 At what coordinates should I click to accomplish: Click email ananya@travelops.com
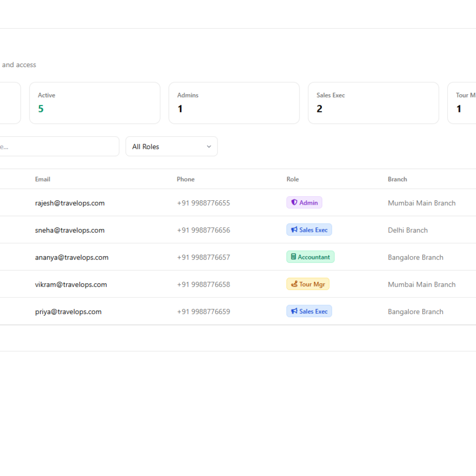click(72, 258)
